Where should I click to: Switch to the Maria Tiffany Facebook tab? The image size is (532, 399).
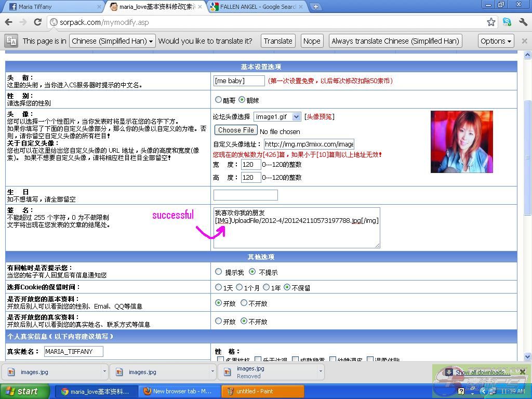pos(52,7)
